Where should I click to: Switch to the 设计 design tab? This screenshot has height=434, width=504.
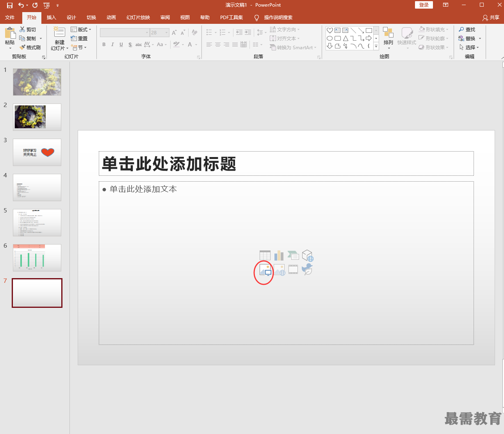click(71, 17)
